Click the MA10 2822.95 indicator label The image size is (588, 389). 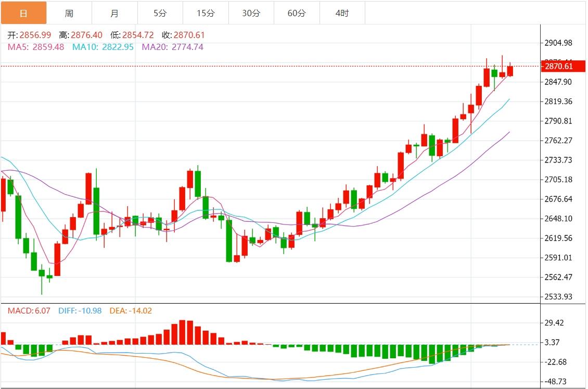[103, 47]
